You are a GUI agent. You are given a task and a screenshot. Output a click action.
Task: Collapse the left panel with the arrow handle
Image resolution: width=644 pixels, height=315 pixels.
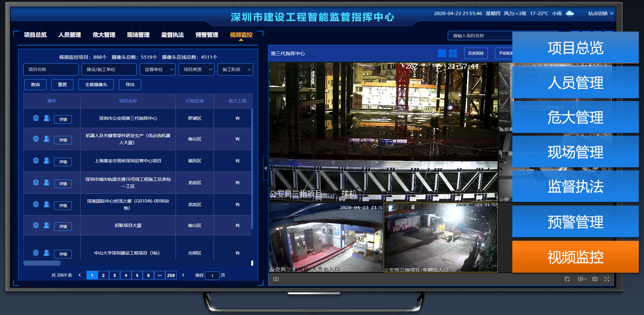[x=266, y=168]
